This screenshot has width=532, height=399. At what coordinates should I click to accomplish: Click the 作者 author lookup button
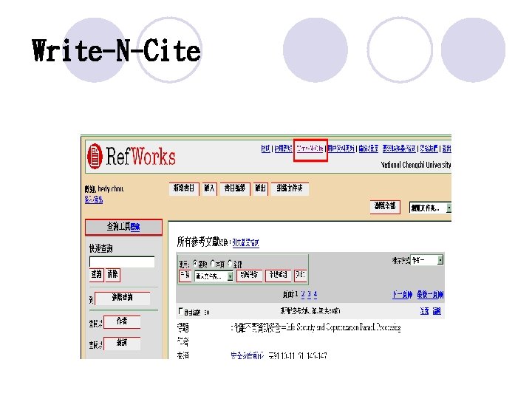122,321
